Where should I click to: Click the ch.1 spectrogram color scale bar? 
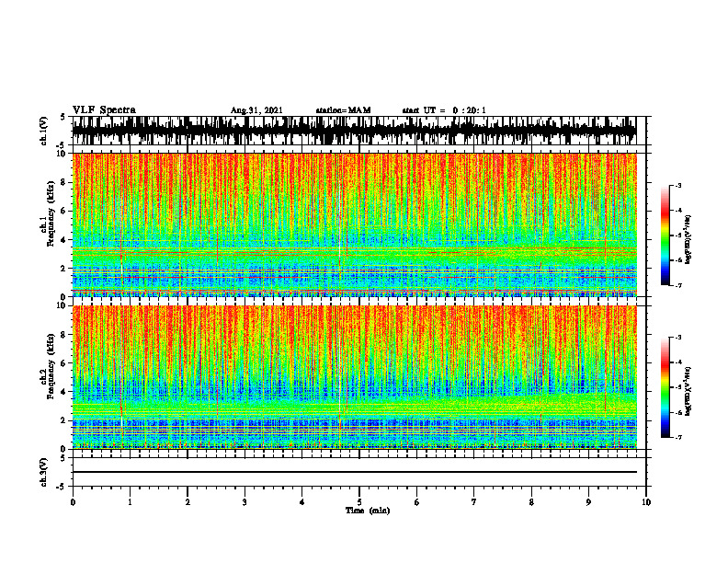[x=665, y=236]
